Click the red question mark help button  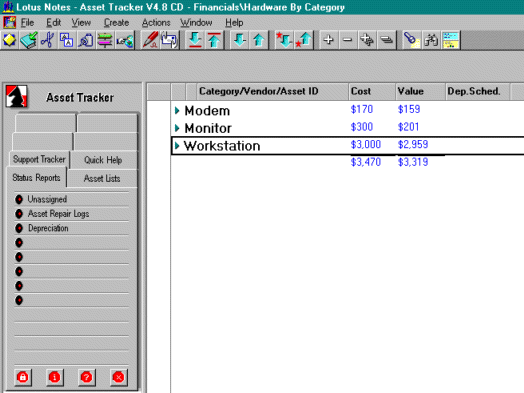(86, 377)
